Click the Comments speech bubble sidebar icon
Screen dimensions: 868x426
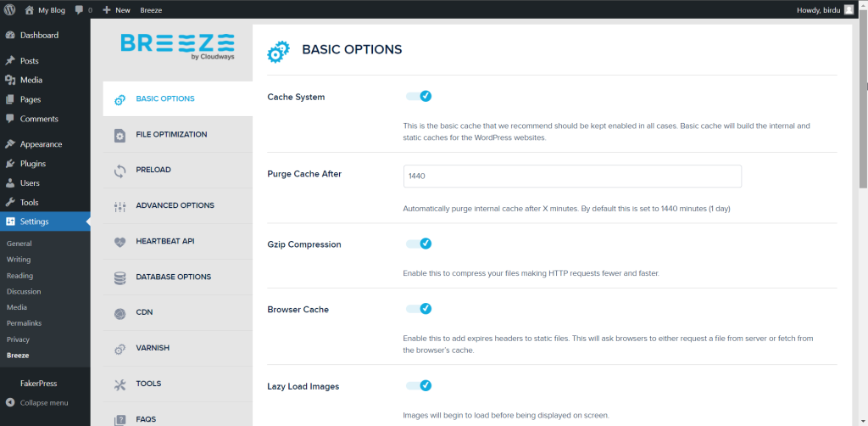[10, 119]
